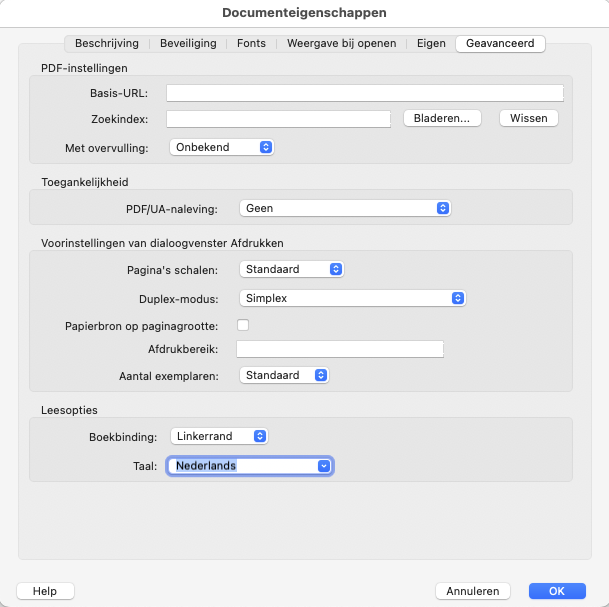Click the Basis-URL input field

365,93
